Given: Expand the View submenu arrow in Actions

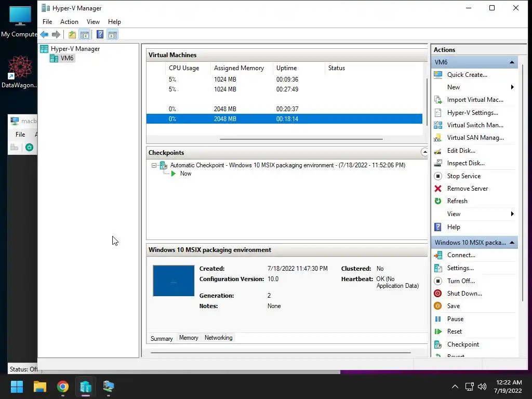Looking at the screenshot, I should point(512,214).
